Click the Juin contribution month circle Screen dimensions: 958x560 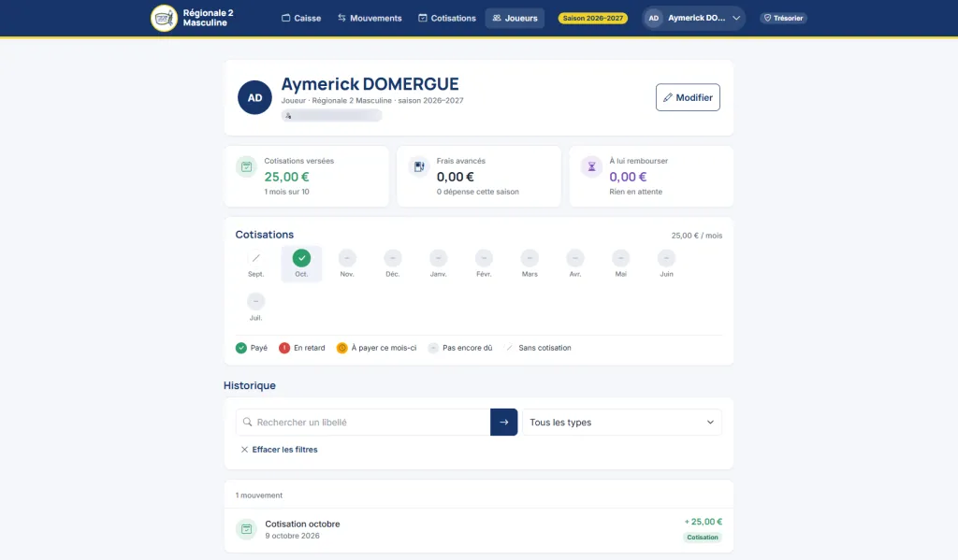pyautogui.click(x=666, y=258)
